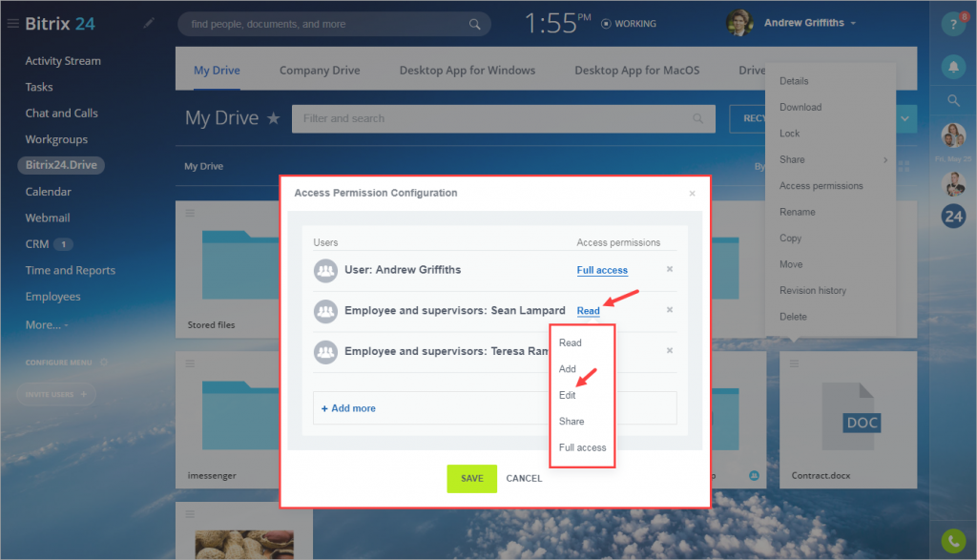Click the blue dropdown arrow button near filter
Viewport: 977px width, 560px height.
904,118
